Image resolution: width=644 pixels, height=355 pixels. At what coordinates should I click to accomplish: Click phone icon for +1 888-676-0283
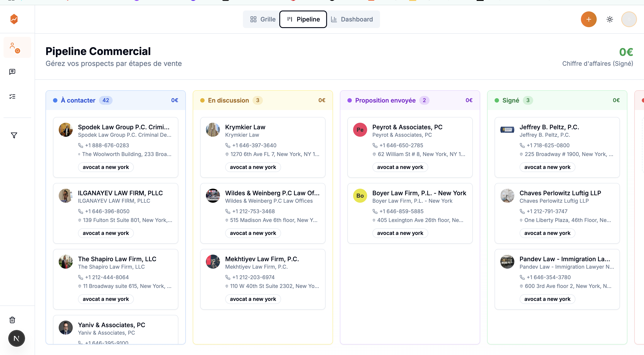coord(81,145)
